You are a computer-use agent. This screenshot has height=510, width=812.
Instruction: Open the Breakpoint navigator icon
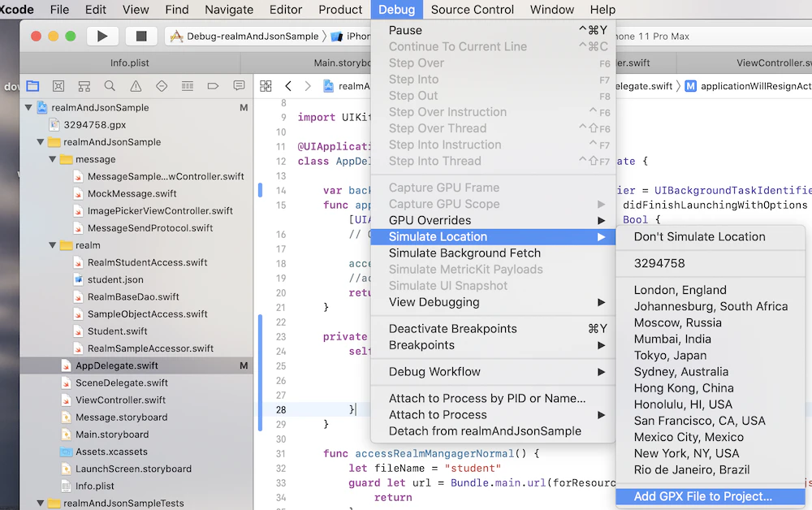[213, 86]
